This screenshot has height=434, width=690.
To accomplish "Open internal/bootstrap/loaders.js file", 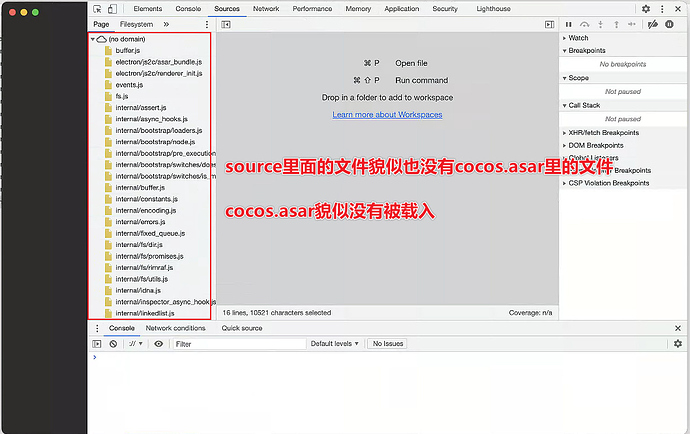I will click(159, 131).
